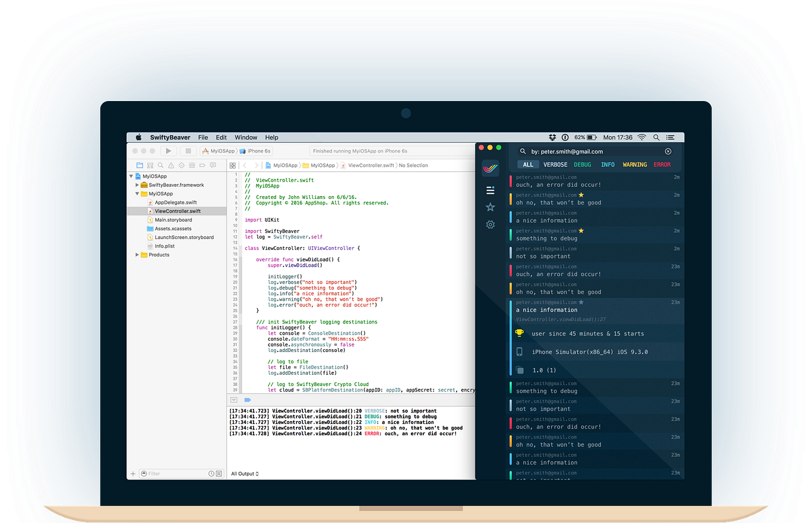Screen dimensions: 812x523
Task: Run the MyiOSApp project
Action: pyautogui.click(x=168, y=151)
